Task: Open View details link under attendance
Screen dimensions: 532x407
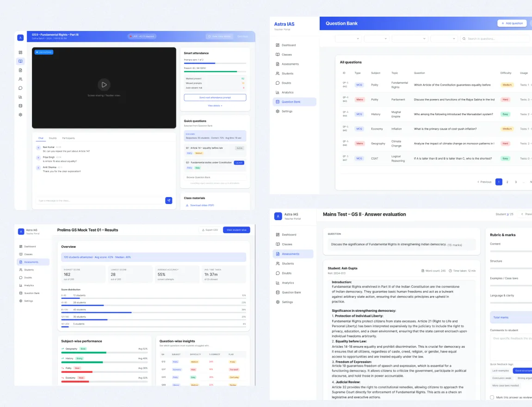Action: click(215, 106)
